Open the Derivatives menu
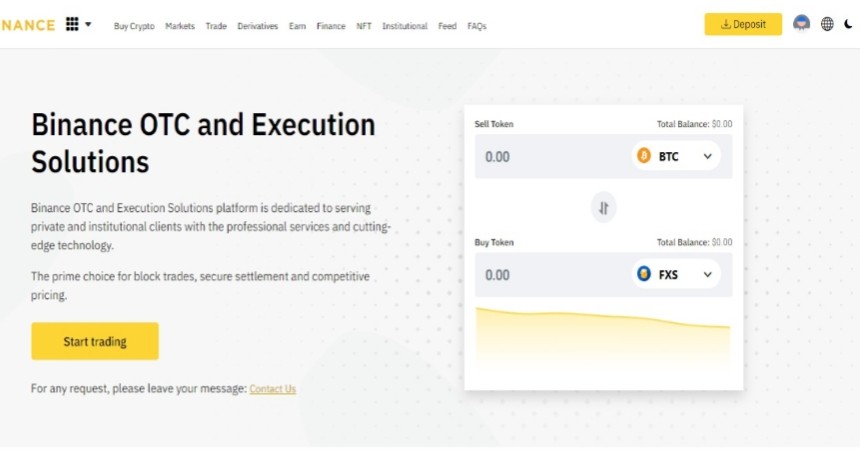Viewport: 860px width, 455px height. pyautogui.click(x=258, y=26)
